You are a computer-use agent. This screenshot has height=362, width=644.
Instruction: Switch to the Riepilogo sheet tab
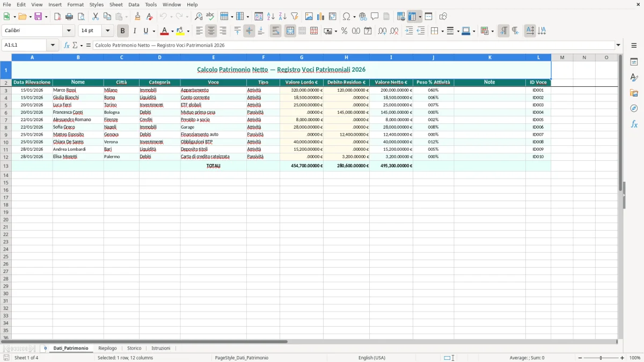click(107, 349)
